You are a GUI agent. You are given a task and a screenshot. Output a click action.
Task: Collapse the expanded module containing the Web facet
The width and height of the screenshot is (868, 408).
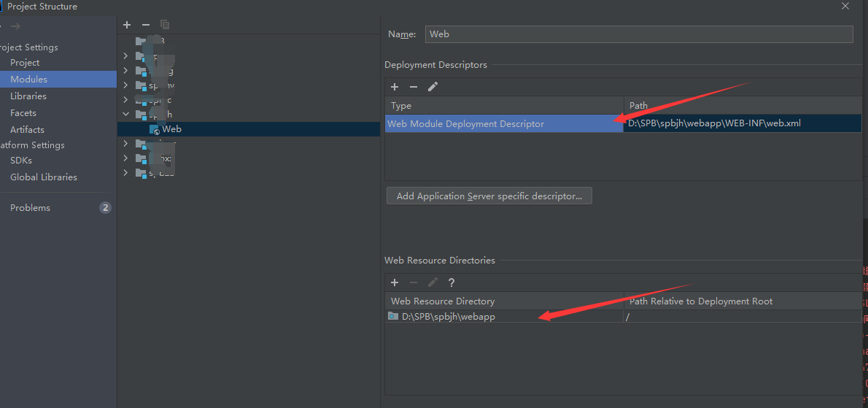125,115
